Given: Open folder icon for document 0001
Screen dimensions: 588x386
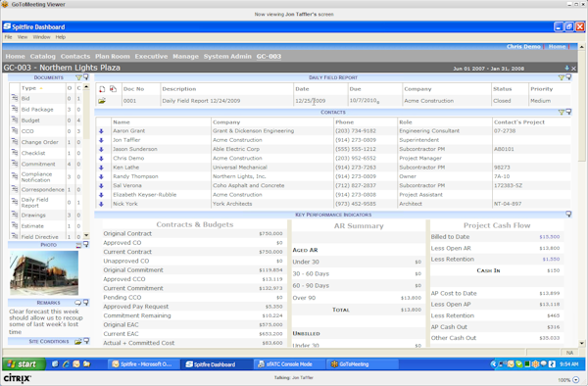Looking at the screenshot, I should 102,101.
